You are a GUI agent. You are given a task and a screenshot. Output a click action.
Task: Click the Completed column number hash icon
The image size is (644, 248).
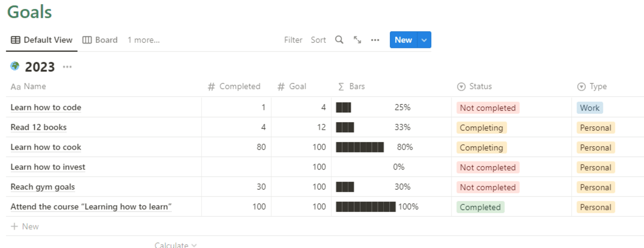211,86
